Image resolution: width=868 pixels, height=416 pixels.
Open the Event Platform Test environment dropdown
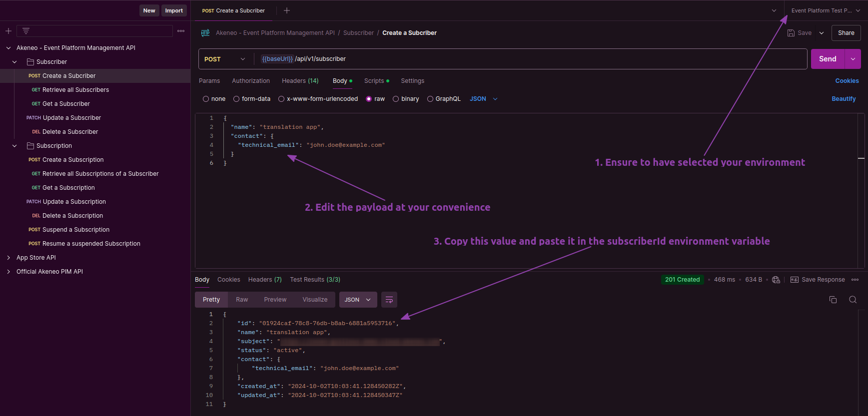pyautogui.click(x=825, y=10)
